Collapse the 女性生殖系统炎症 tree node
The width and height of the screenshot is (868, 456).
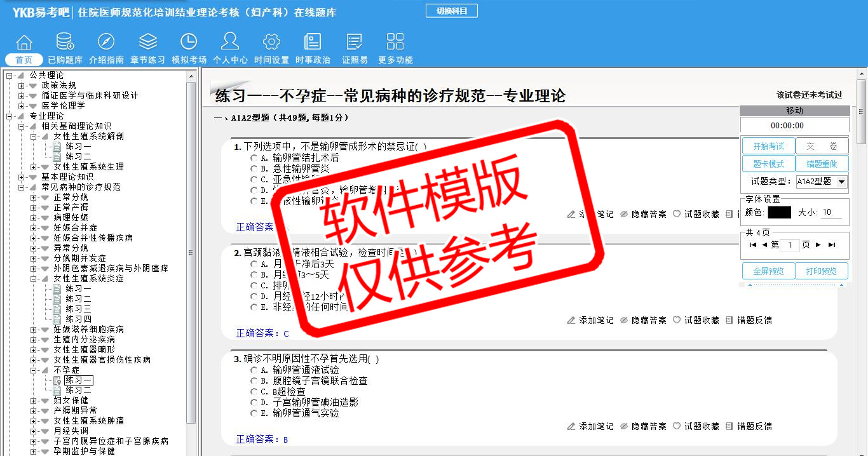[x=34, y=279]
